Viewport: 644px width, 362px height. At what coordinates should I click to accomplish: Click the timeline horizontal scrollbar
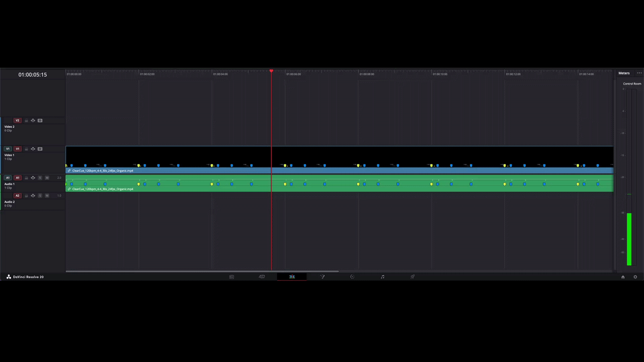pos(202,271)
